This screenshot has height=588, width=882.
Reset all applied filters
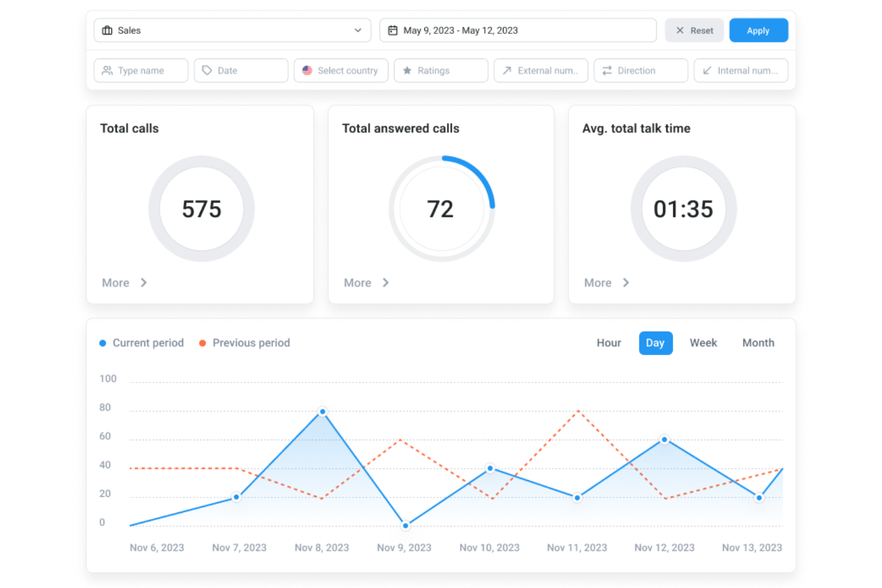click(x=694, y=30)
